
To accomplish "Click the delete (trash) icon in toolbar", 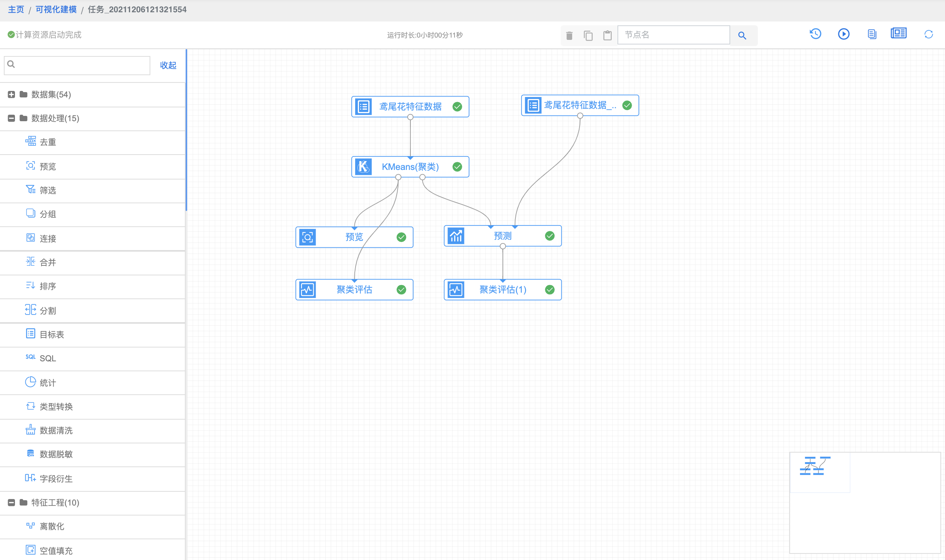I will pyautogui.click(x=569, y=36).
